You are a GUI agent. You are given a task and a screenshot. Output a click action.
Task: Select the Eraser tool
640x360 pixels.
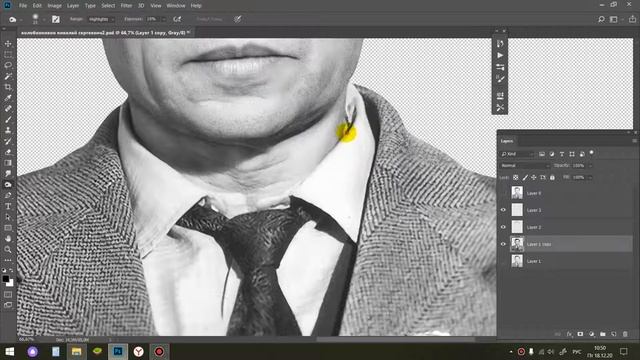tap(8, 152)
